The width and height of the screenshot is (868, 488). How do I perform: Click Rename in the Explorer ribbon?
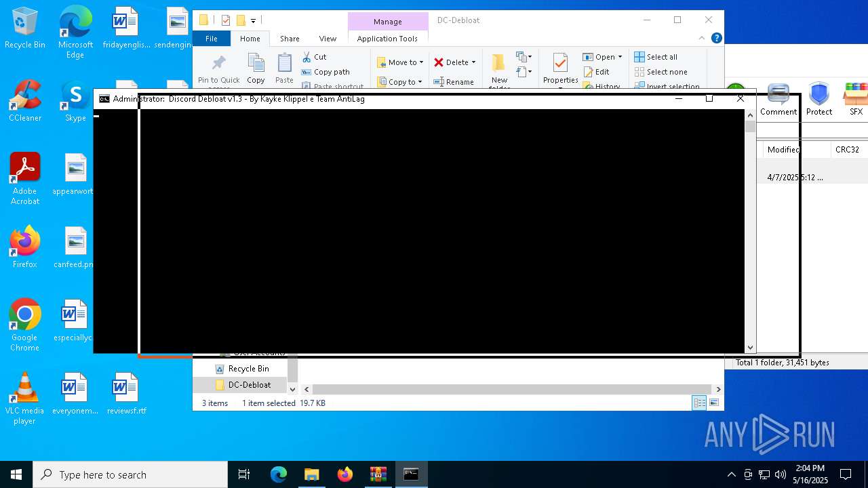454,82
